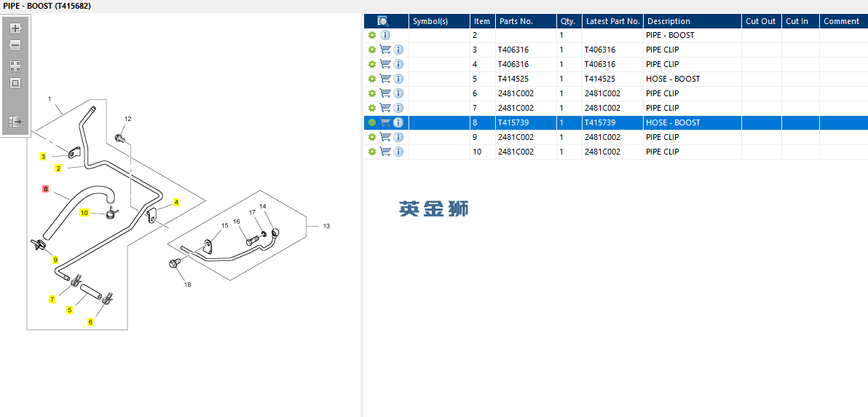Select yellow callout 5 in the diagram

point(70,310)
